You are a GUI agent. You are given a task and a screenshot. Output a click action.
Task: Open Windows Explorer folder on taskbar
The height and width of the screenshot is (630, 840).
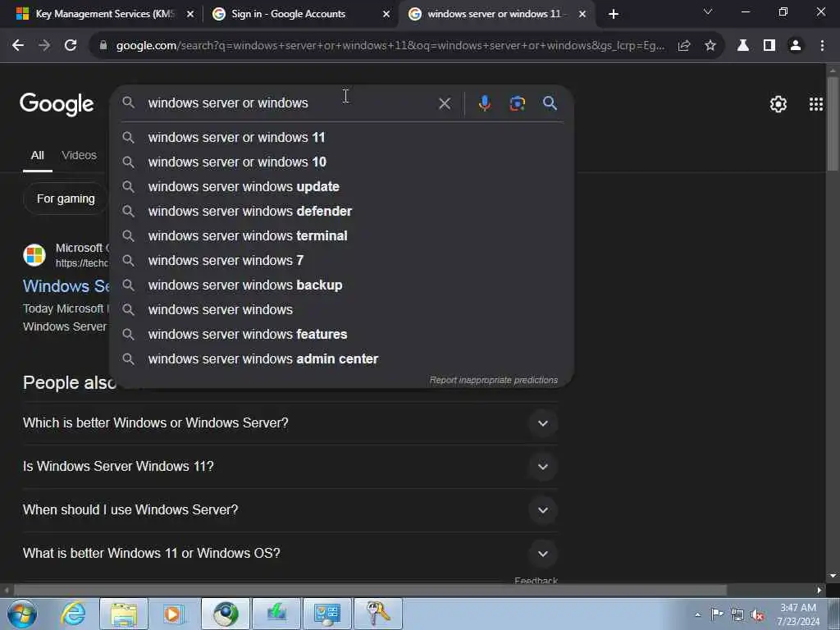pyautogui.click(x=124, y=614)
